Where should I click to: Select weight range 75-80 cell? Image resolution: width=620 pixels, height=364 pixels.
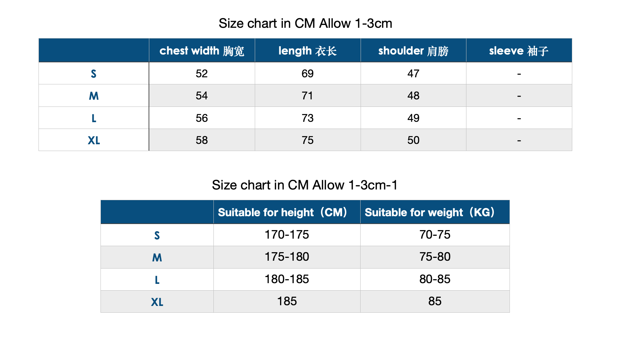point(435,257)
